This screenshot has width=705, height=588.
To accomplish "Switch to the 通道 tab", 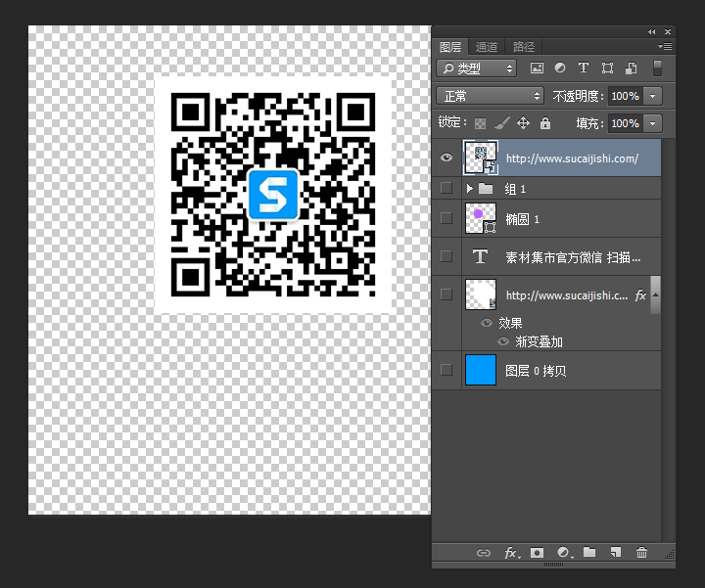I will (487, 47).
